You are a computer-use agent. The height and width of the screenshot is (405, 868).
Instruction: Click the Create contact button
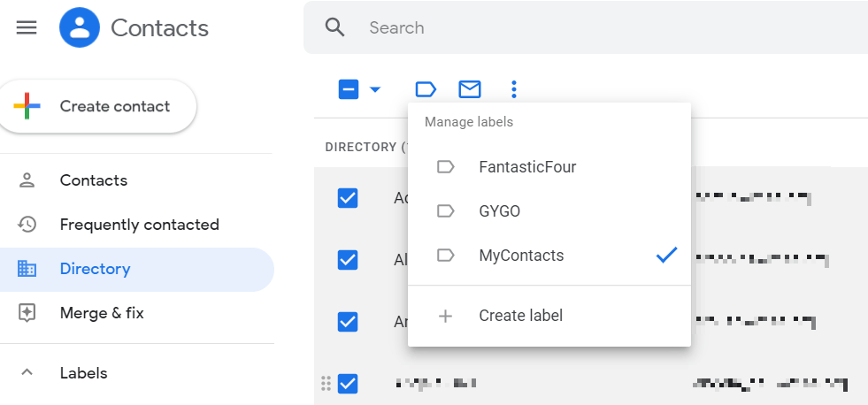[98, 106]
